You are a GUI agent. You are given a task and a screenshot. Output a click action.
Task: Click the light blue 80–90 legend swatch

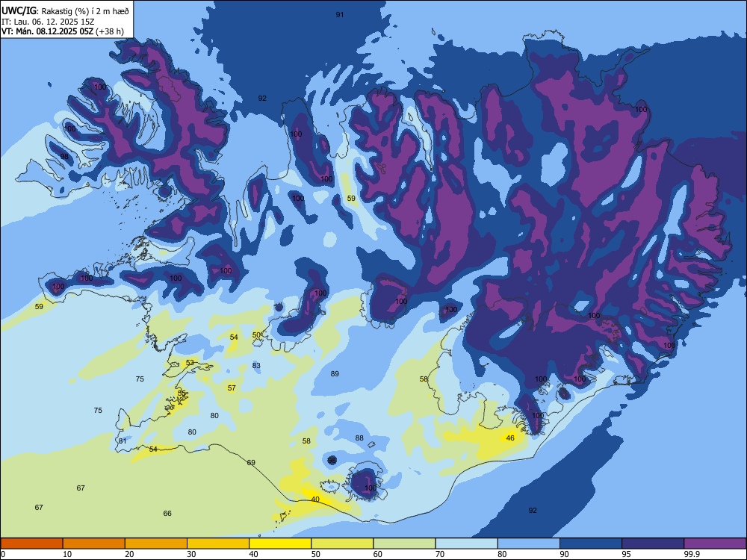coord(529,544)
